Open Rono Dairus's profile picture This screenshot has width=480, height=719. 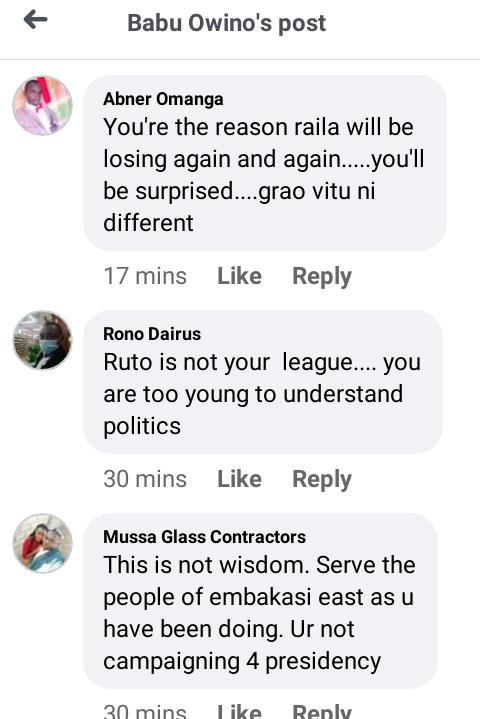pos(42,340)
